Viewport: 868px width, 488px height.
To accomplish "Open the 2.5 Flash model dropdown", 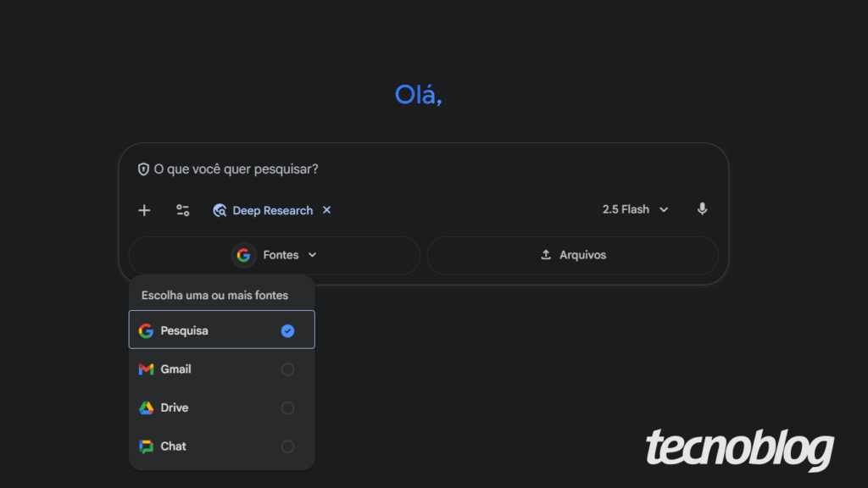I will (x=634, y=209).
